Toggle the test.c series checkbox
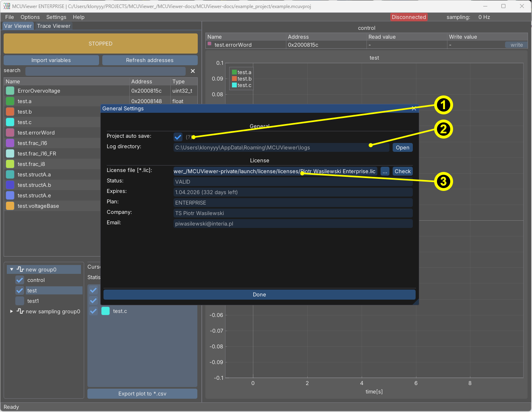Image resolution: width=532 pixels, height=412 pixels. click(93, 311)
